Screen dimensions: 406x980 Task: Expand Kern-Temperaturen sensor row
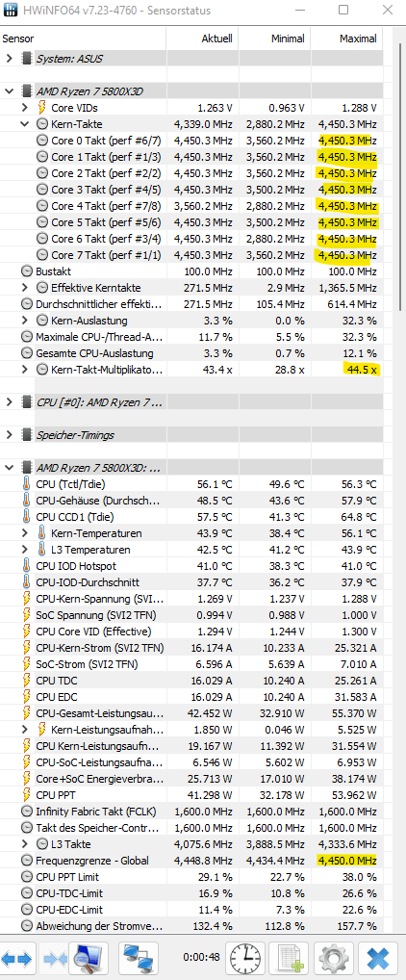point(24,533)
